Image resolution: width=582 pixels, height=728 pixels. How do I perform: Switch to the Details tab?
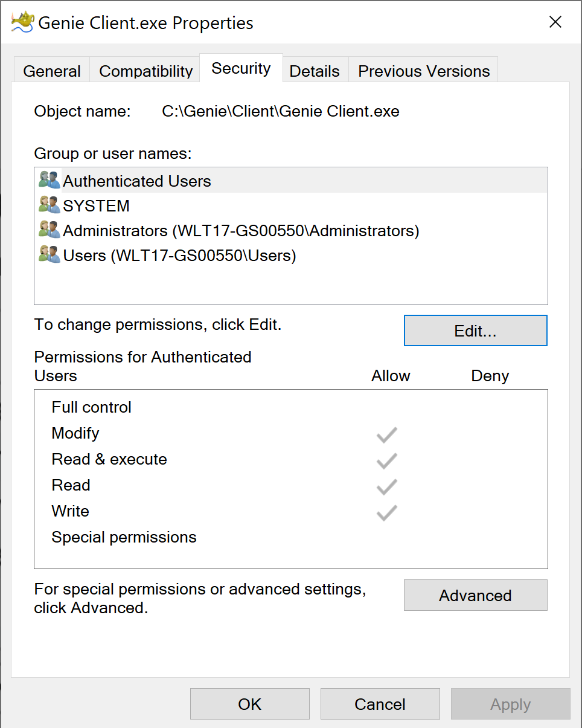pos(315,71)
